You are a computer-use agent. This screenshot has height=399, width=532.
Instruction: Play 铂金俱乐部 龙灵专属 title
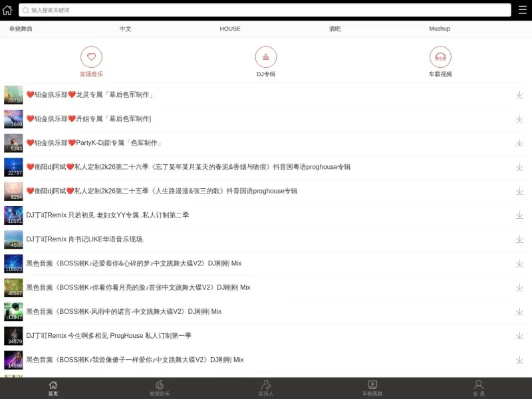tap(90, 94)
